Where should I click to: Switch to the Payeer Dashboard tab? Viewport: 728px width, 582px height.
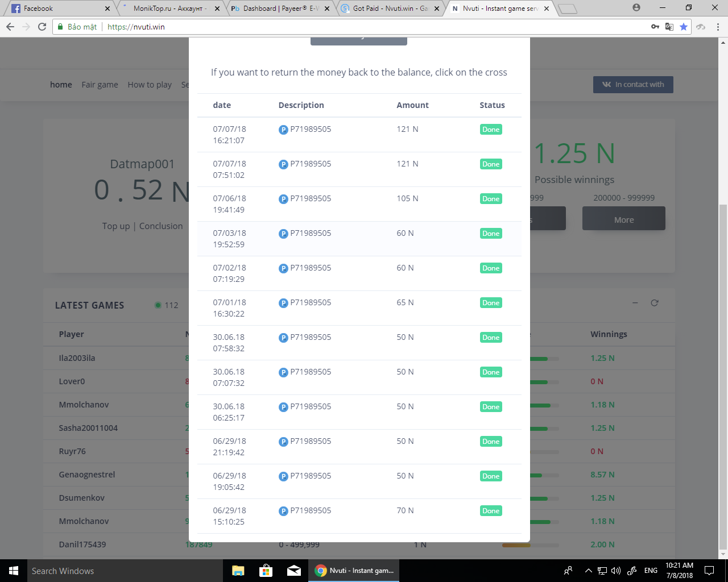point(280,9)
